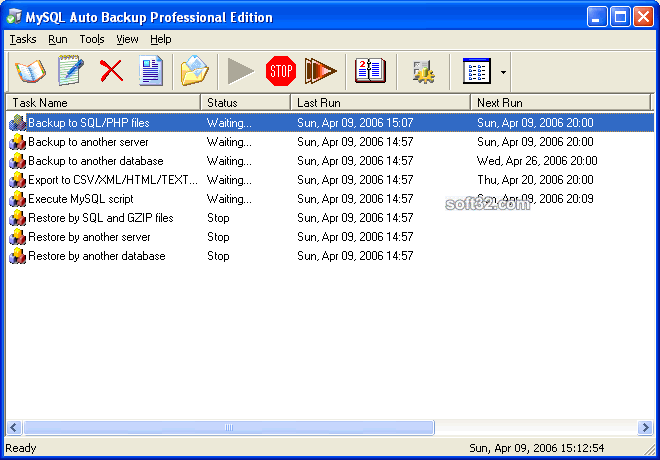Click icon beside 'Restore by another database'

pyautogui.click(x=17, y=256)
